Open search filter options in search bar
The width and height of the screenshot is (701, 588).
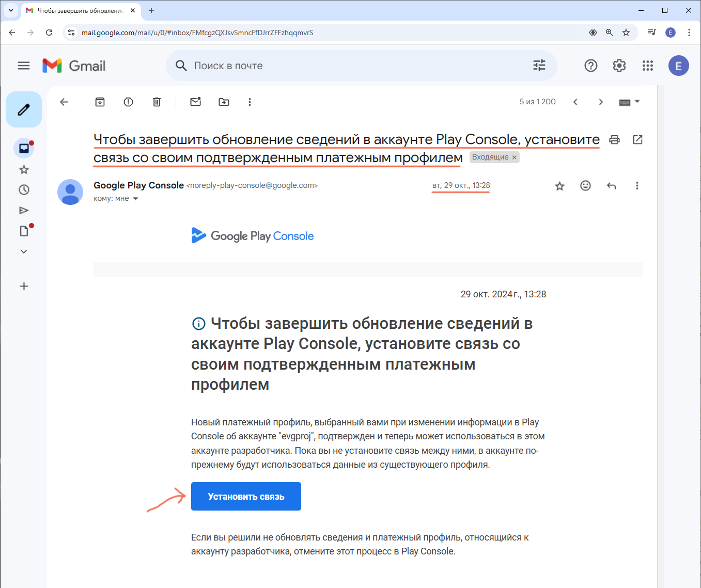(x=539, y=65)
